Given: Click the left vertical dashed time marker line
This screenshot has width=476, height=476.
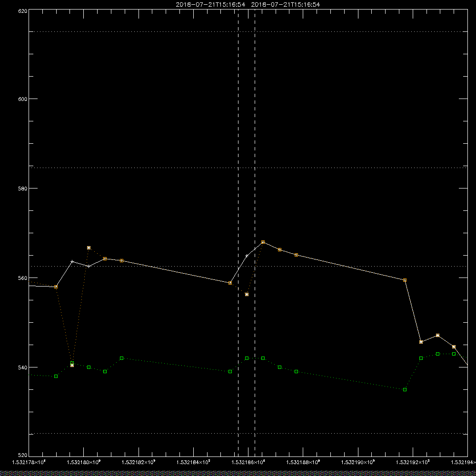Looking at the screenshot, I should coord(238,232).
